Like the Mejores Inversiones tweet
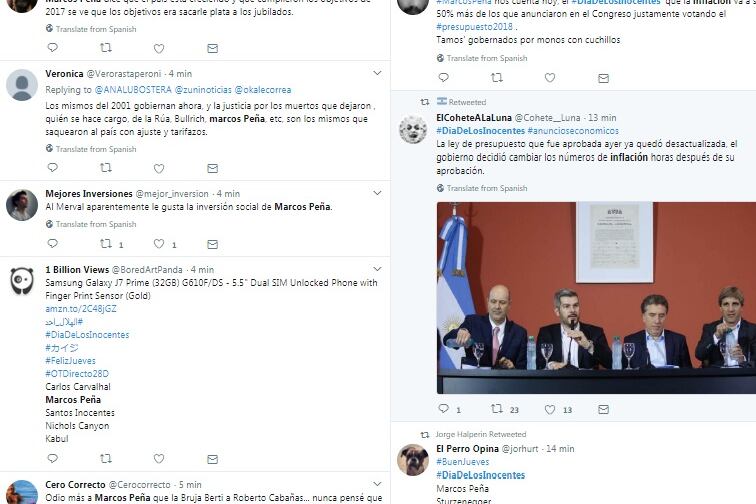Viewport: 756px width, 504px height. tap(159, 244)
